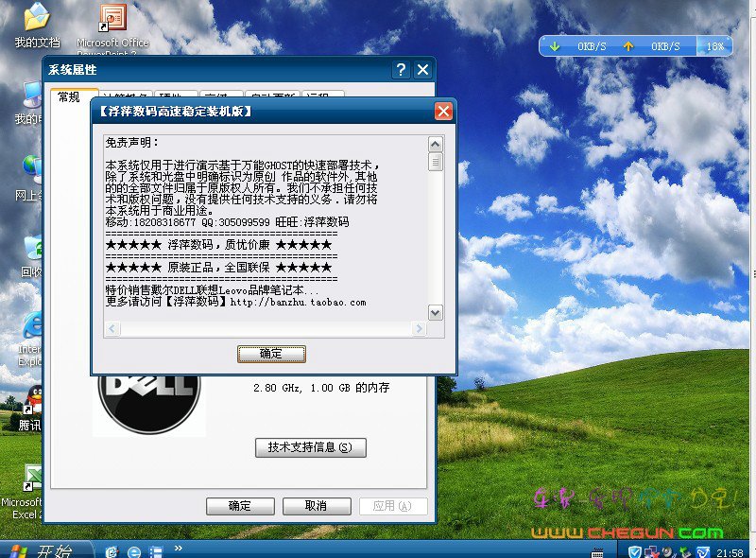
Task: Click the 18% indicator in the speed widget
Action: pos(714,46)
